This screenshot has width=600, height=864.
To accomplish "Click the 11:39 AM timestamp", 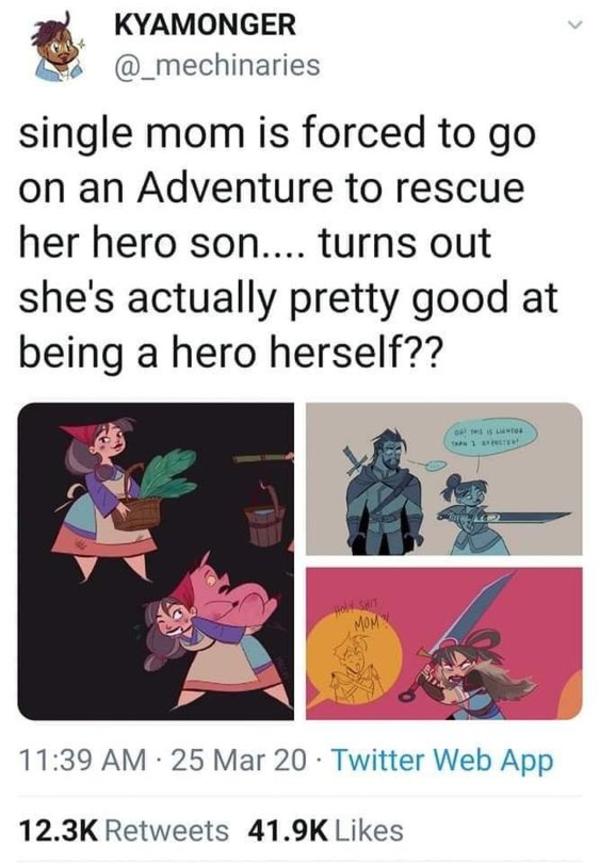I will point(83,761).
